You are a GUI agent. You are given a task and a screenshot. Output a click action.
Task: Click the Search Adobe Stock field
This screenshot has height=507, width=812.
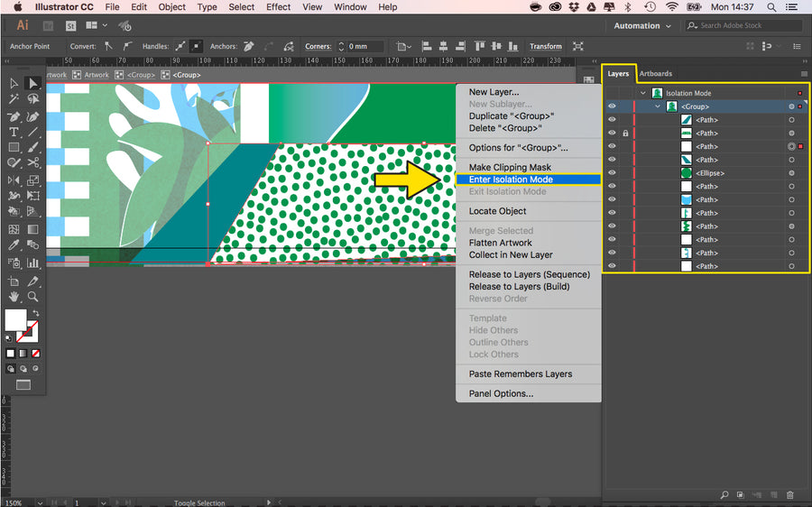(735, 26)
